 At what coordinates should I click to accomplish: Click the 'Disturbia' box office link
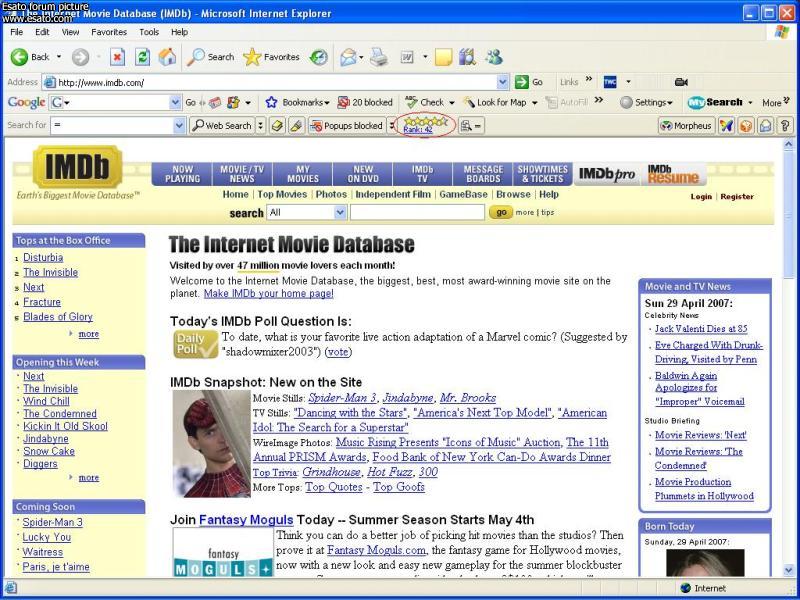tap(43, 257)
